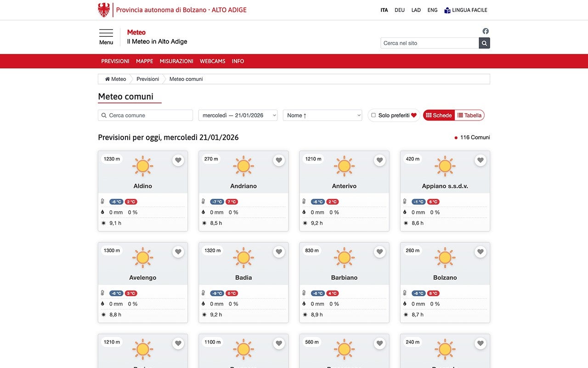Viewport: 588px width, 368px height.
Task: Switch to Tabella view
Action: coord(469,115)
